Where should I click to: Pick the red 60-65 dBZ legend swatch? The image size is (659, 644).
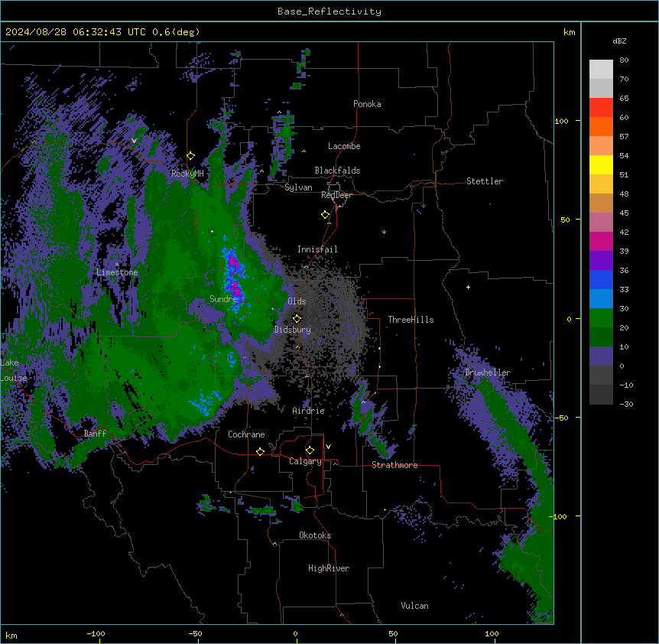click(x=601, y=108)
